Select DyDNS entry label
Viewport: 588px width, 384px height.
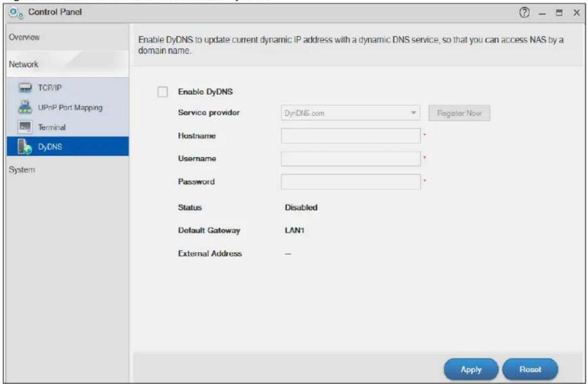[50, 147]
